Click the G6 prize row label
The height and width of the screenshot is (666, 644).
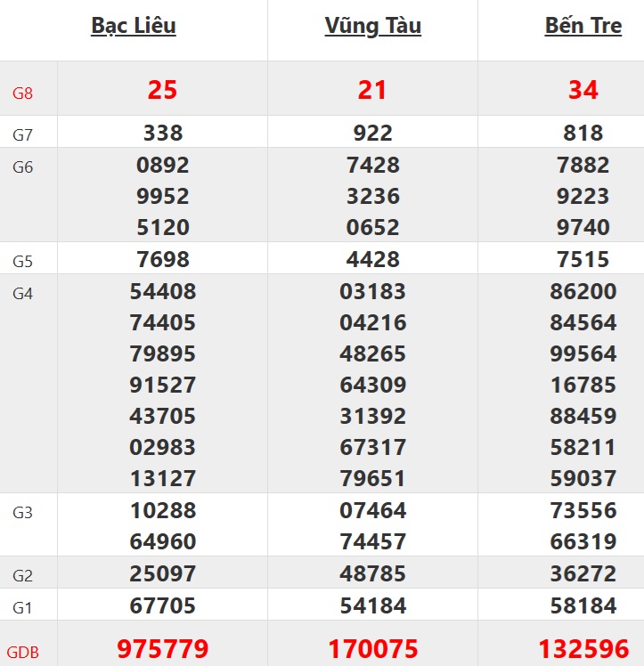[x=22, y=166]
